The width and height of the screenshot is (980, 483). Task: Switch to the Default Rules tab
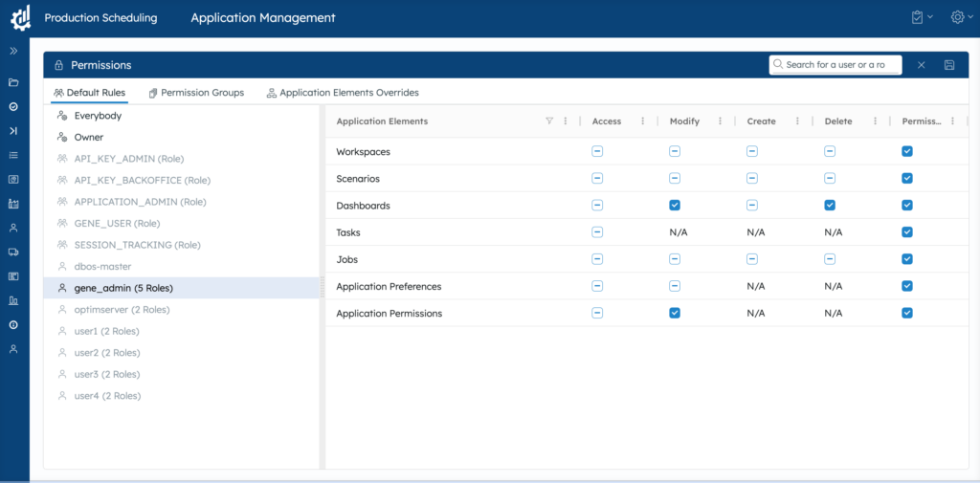pyautogui.click(x=89, y=93)
